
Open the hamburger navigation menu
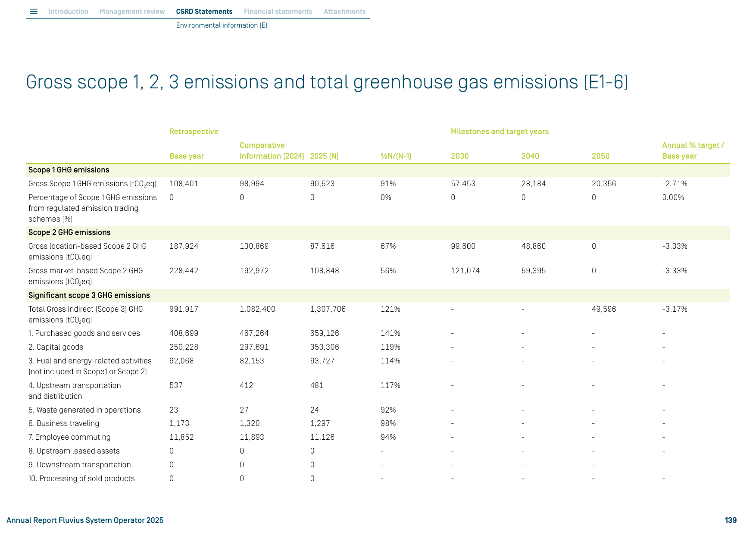[34, 12]
